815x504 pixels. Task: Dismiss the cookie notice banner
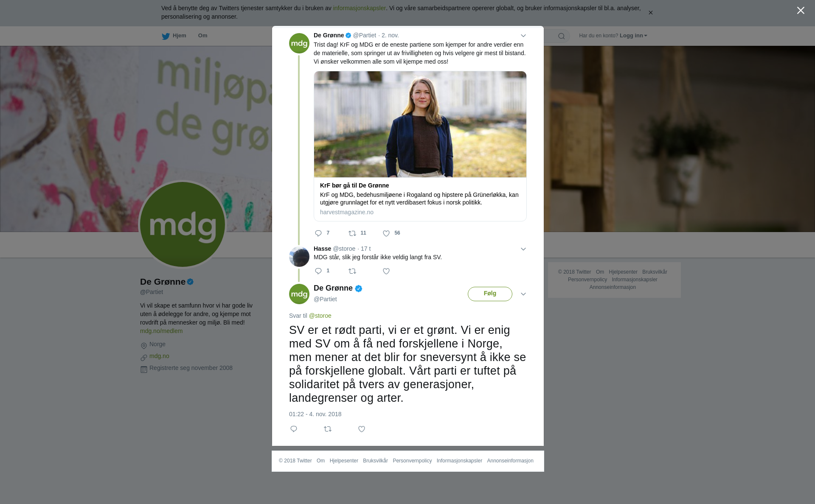click(650, 13)
